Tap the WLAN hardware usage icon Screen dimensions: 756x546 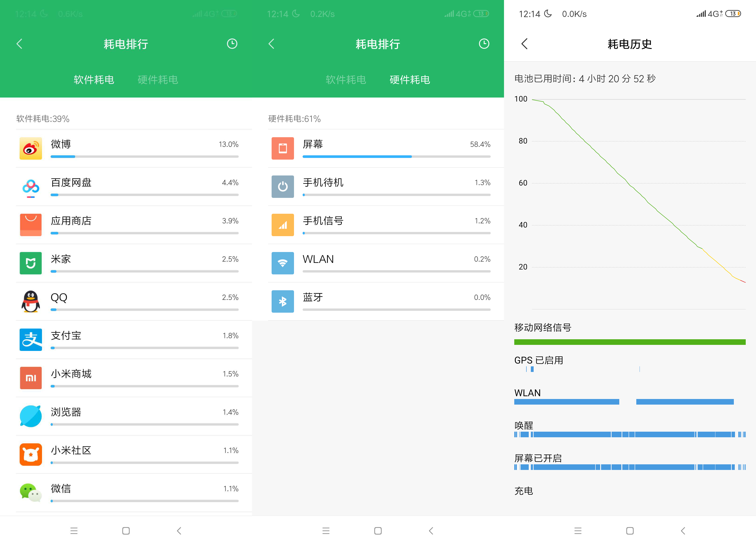coord(283,263)
